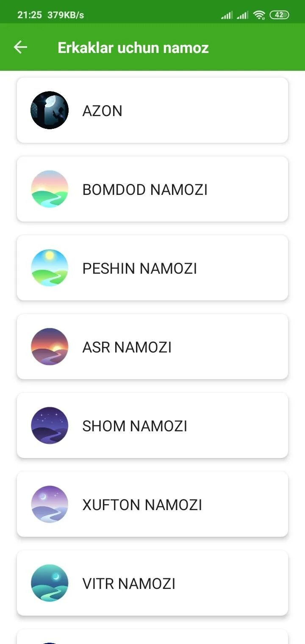The width and height of the screenshot is (305, 644).
Task: Tap the Xufton crescent moon icon
Action: 50,504
